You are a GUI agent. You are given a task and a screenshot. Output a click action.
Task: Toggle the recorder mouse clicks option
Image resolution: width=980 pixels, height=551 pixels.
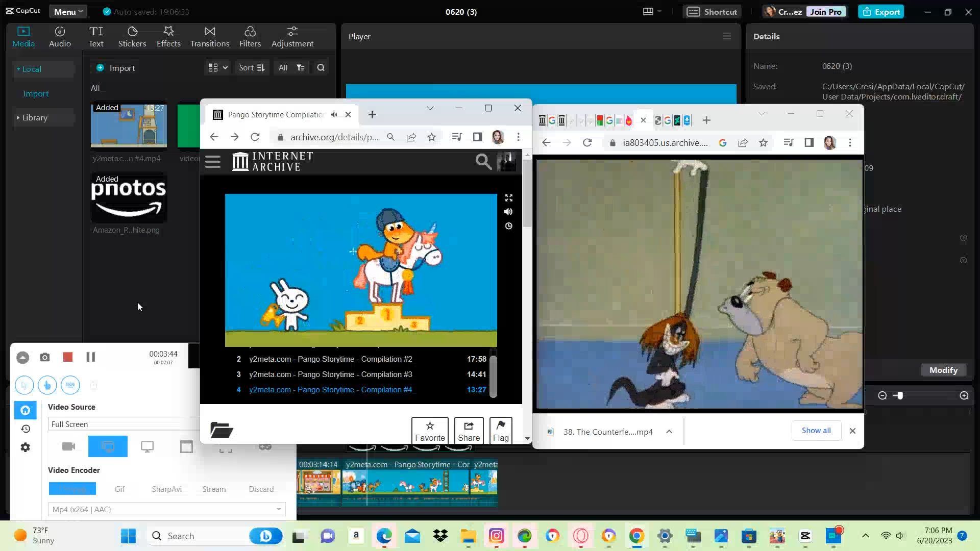[47, 385]
